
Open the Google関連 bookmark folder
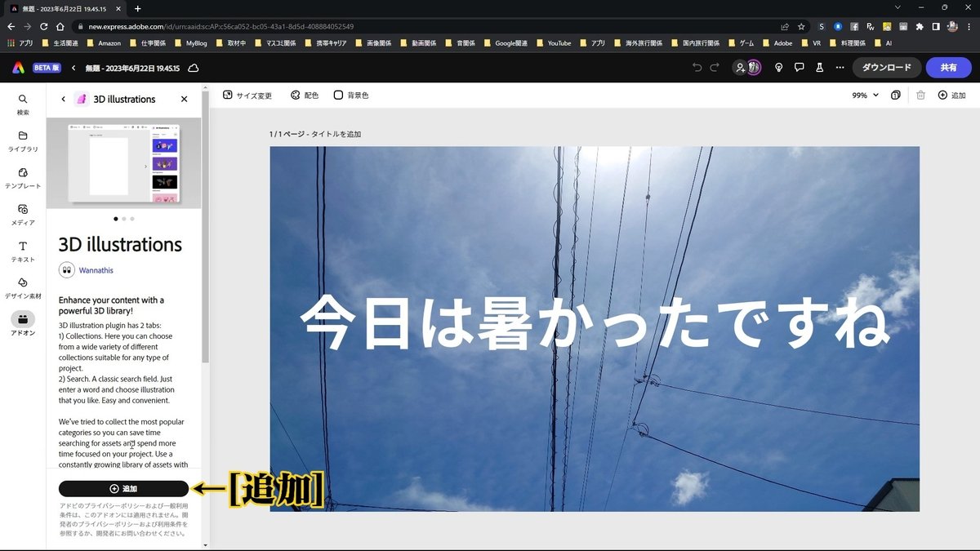click(x=505, y=42)
